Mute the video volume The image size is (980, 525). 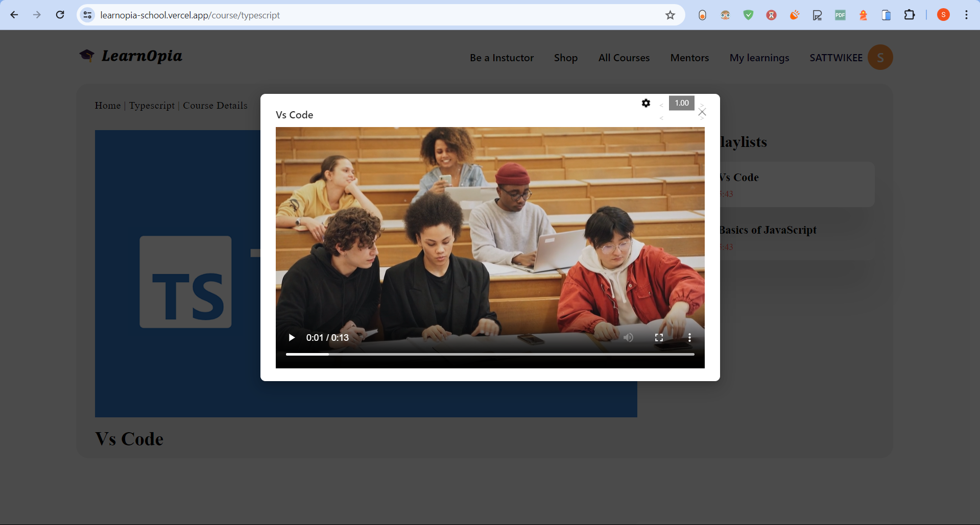pyautogui.click(x=628, y=338)
